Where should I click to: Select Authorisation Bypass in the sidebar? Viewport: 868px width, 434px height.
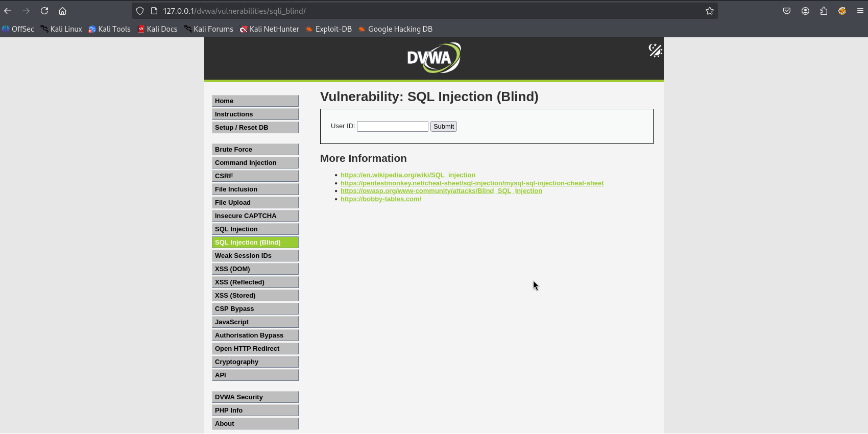255,335
